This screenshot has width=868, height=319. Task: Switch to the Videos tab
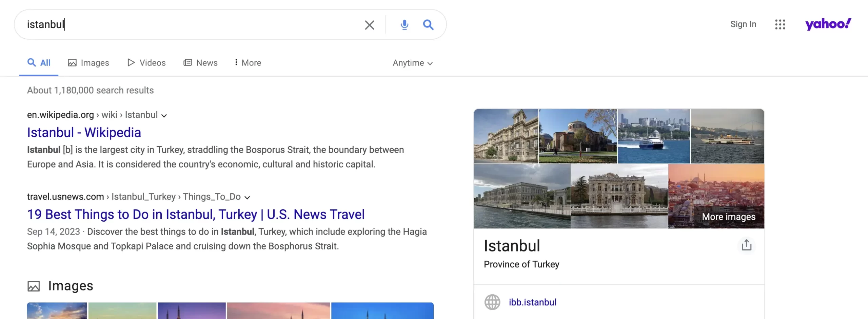[146, 63]
